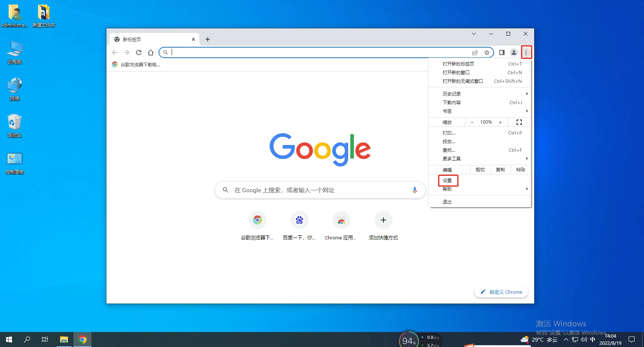Go to homepage with home icon

[x=151, y=52]
